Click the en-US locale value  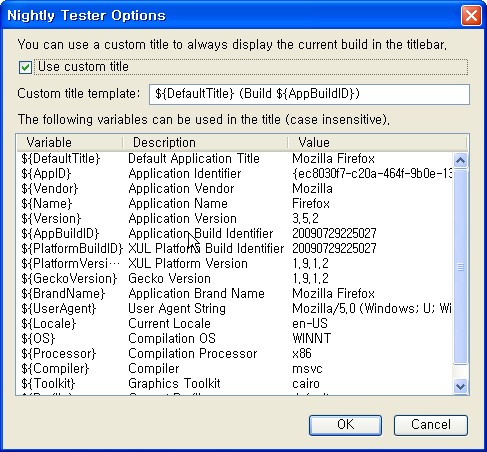click(310, 323)
